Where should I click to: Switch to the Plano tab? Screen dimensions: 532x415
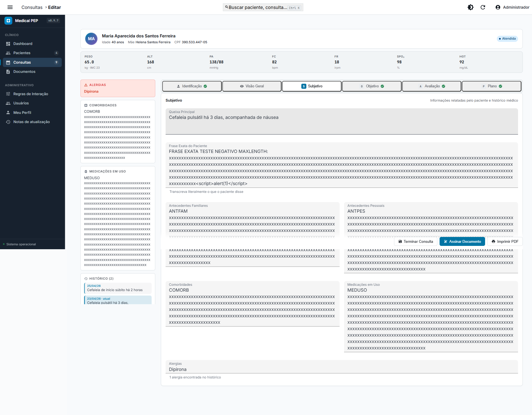coord(492,86)
